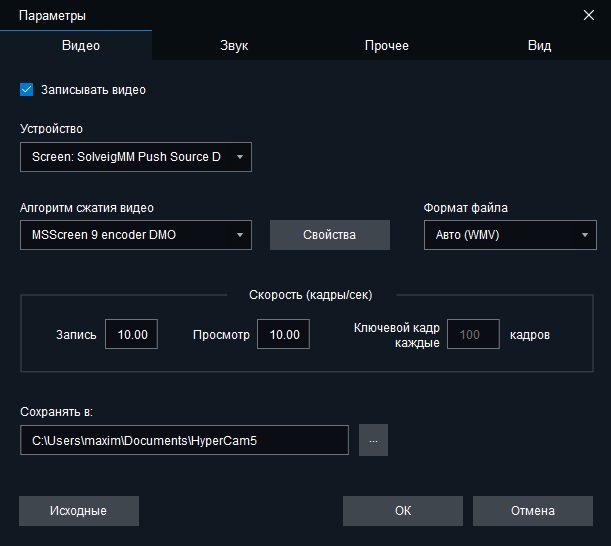The width and height of the screenshot is (611, 546).
Task: Go to the Вид tab
Action: tap(539, 45)
